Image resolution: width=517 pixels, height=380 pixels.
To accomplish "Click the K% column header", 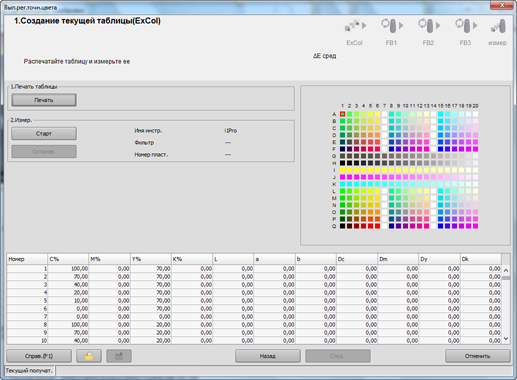I will click(x=192, y=259).
